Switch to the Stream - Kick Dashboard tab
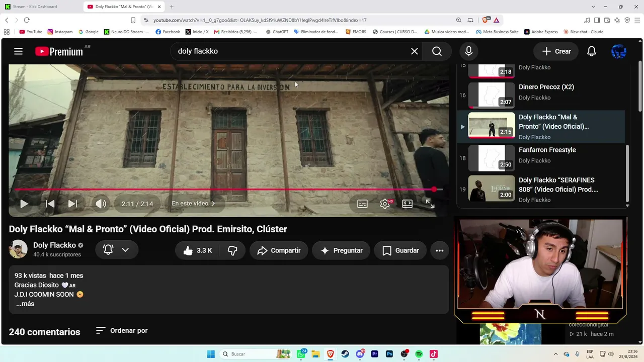 pyautogui.click(x=41, y=7)
